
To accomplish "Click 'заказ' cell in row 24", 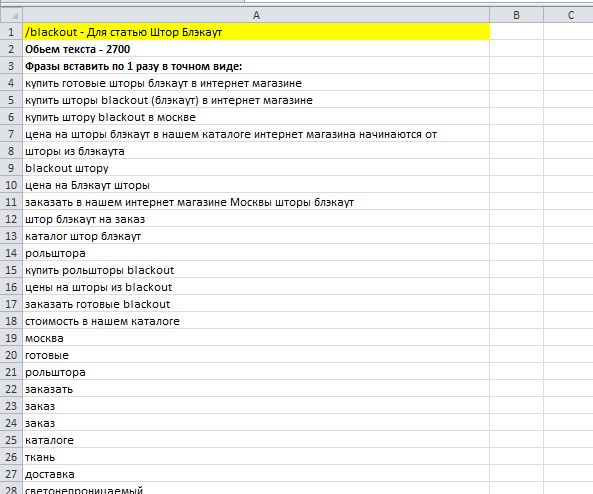I will [x=256, y=423].
